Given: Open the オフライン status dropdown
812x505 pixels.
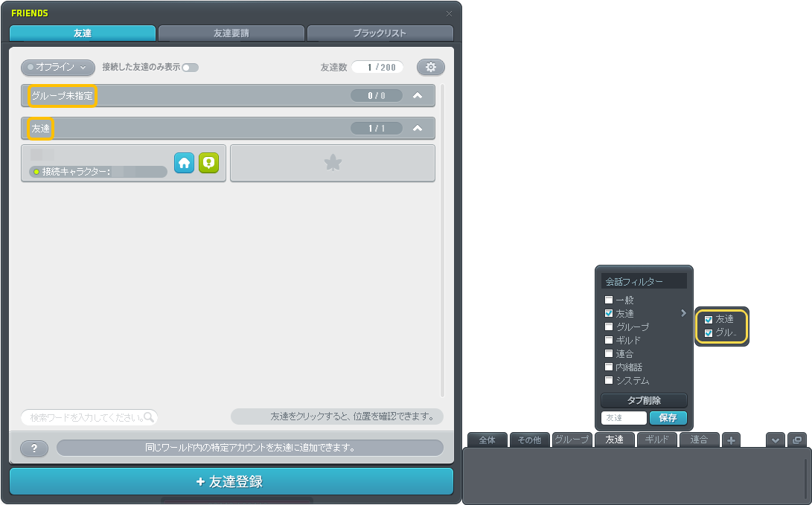Looking at the screenshot, I should [57, 67].
